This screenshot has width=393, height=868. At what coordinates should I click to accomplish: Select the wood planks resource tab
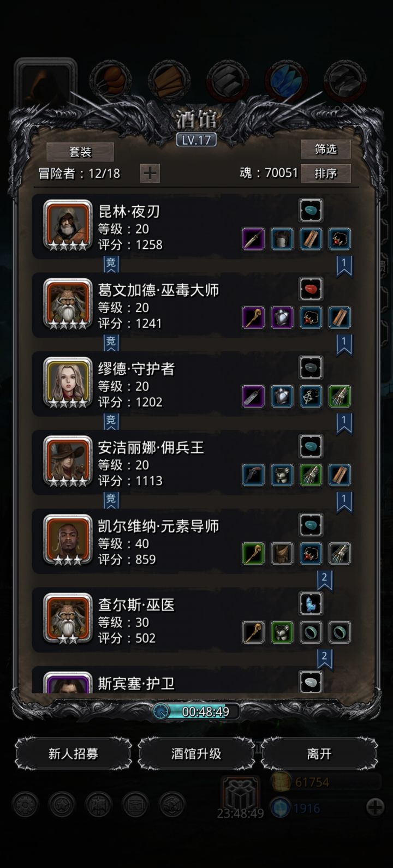(x=169, y=81)
